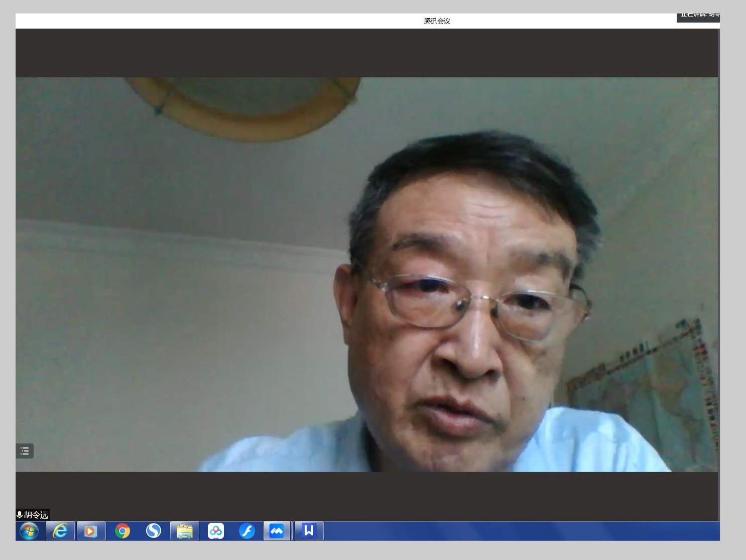Select the 胡令远 name label
The height and width of the screenshot is (560, 746).
(x=36, y=515)
